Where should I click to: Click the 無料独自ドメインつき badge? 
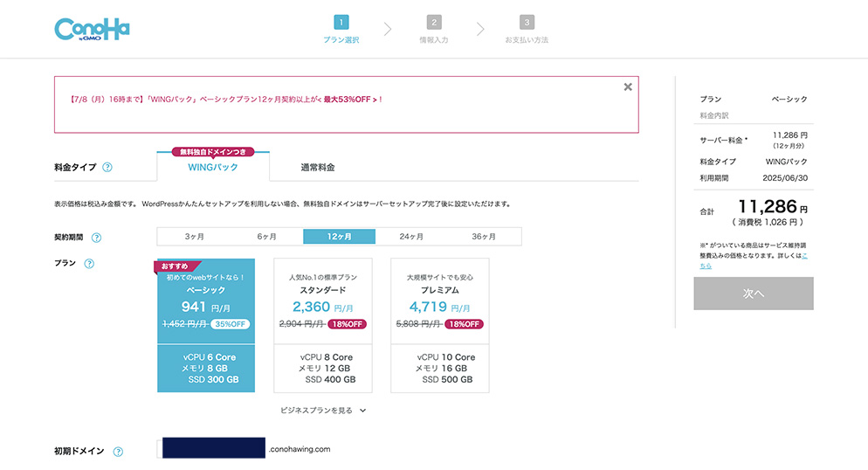pos(213,152)
